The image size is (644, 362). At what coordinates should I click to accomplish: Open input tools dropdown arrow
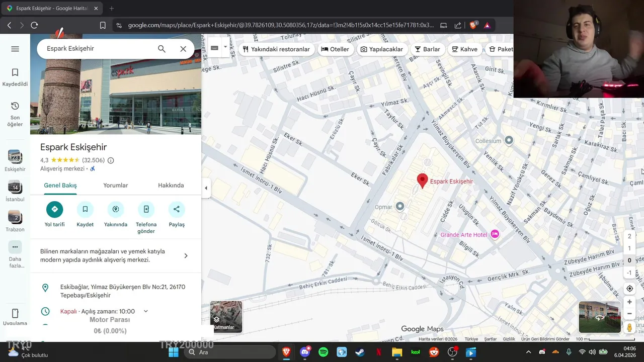coord(225,47)
